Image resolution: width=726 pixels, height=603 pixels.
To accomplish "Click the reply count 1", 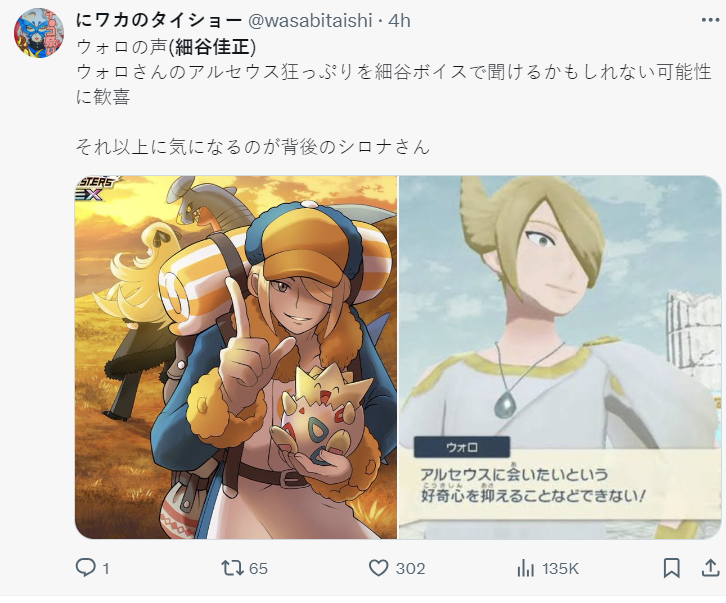I will (106, 568).
